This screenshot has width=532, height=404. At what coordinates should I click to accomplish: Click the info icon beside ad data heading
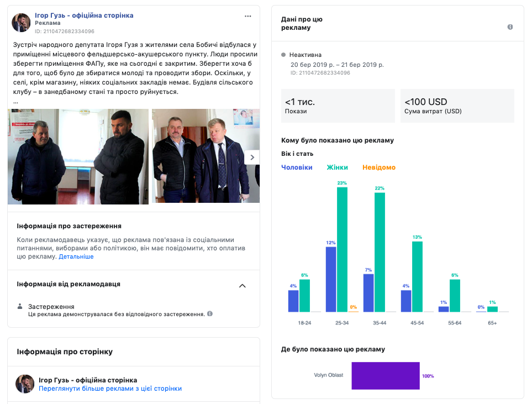click(510, 27)
